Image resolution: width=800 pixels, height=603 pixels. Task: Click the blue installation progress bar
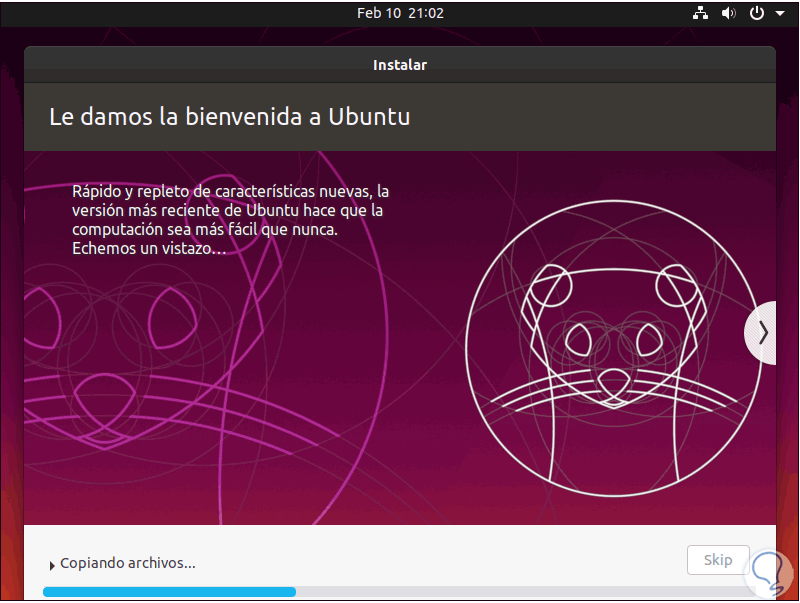(399, 592)
